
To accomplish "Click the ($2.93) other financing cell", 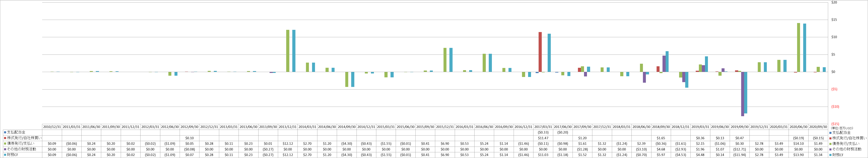I will coord(681,149).
